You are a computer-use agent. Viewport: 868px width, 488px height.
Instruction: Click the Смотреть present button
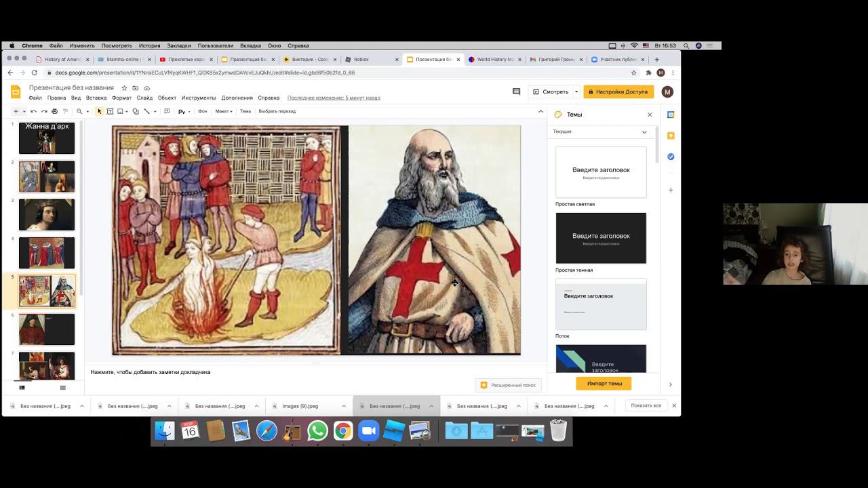click(x=551, y=91)
